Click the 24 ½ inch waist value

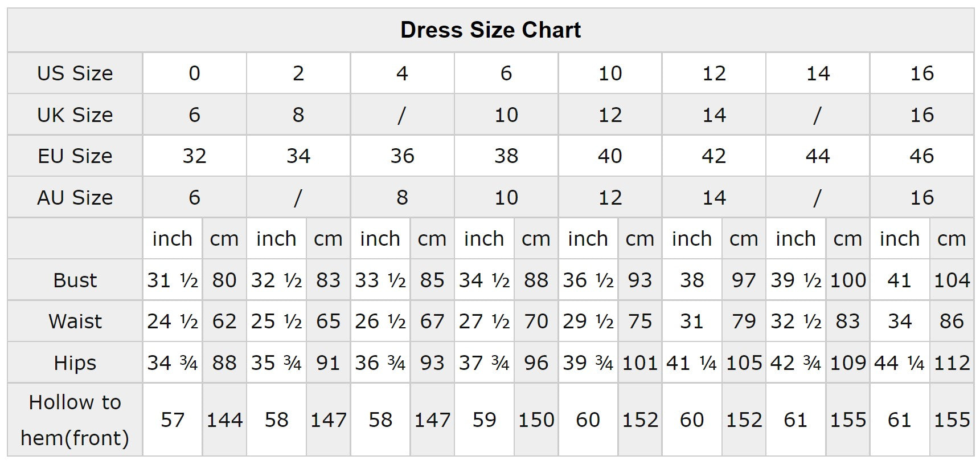point(172,321)
